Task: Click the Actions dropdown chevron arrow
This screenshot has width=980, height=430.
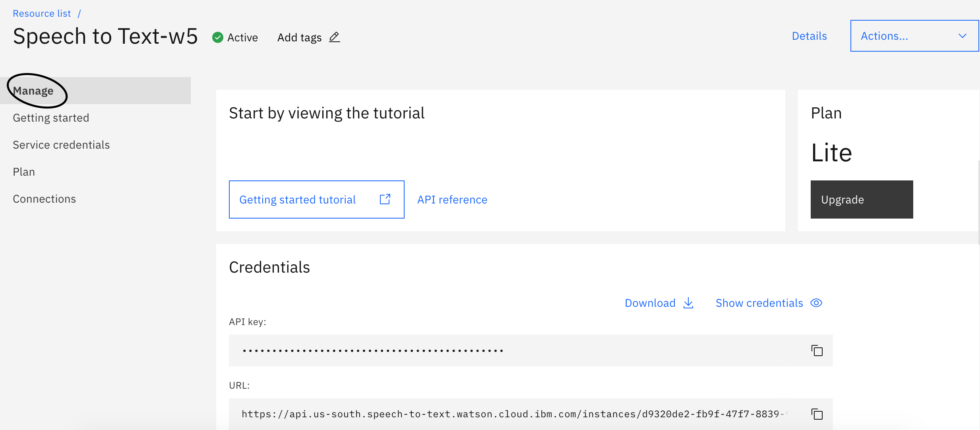Action: [x=962, y=36]
